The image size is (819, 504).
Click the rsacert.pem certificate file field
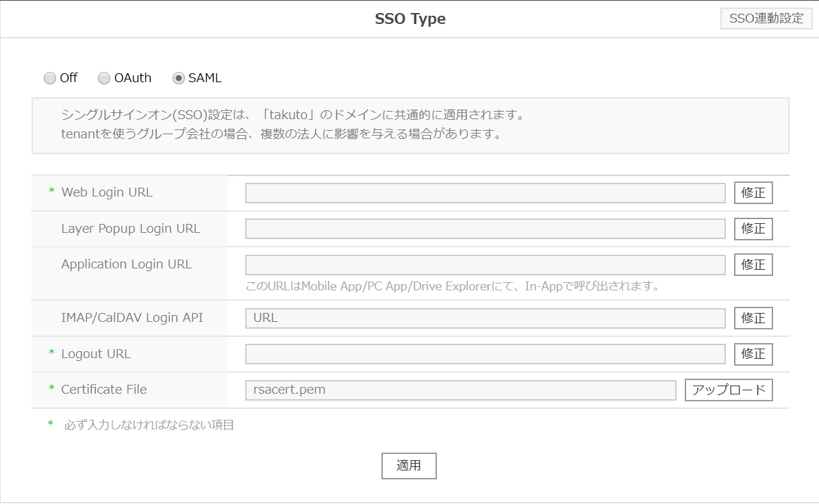[460, 390]
